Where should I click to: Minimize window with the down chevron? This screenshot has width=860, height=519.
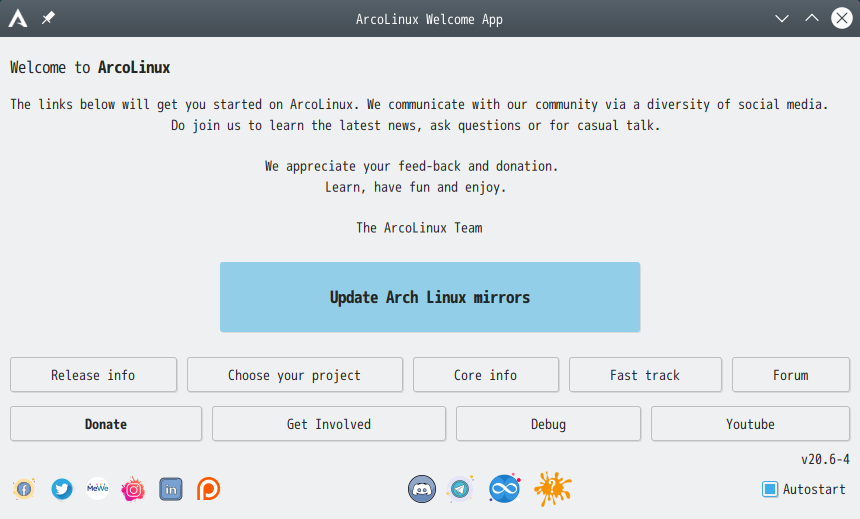(x=782, y=19)
